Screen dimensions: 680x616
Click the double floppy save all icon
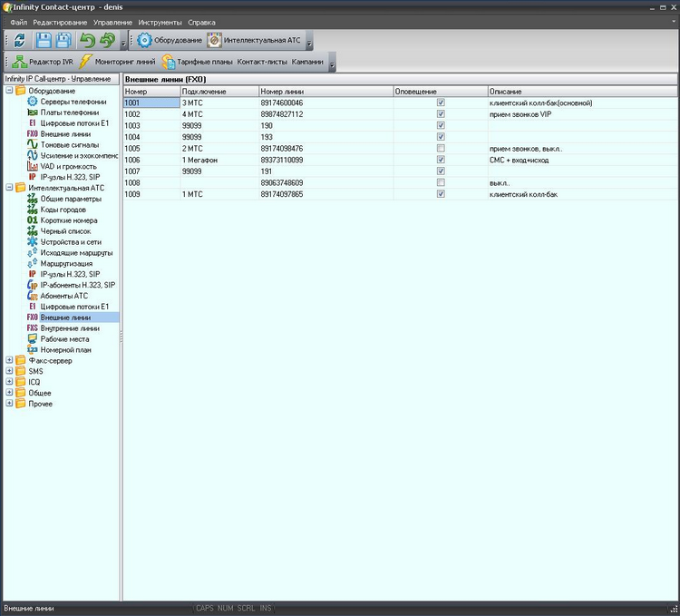(63, 40)
